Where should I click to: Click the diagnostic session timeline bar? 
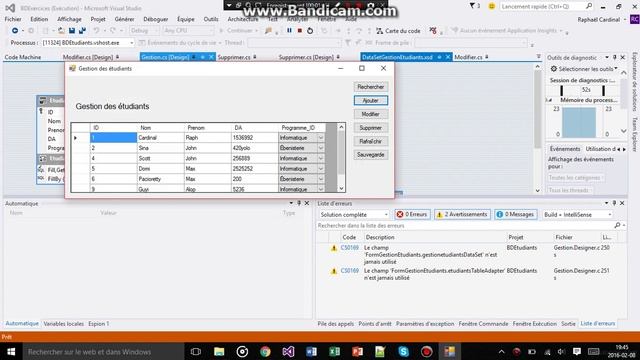[x=582, y=90]
